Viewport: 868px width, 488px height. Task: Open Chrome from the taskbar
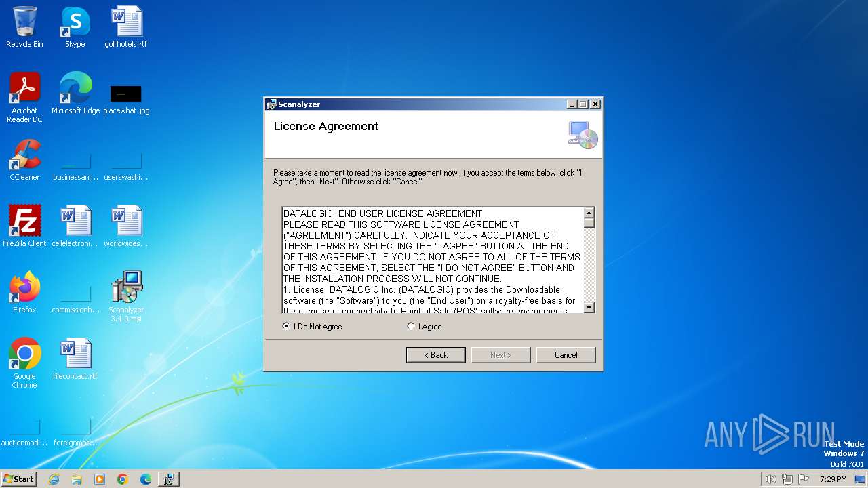(x=123, y=479)
